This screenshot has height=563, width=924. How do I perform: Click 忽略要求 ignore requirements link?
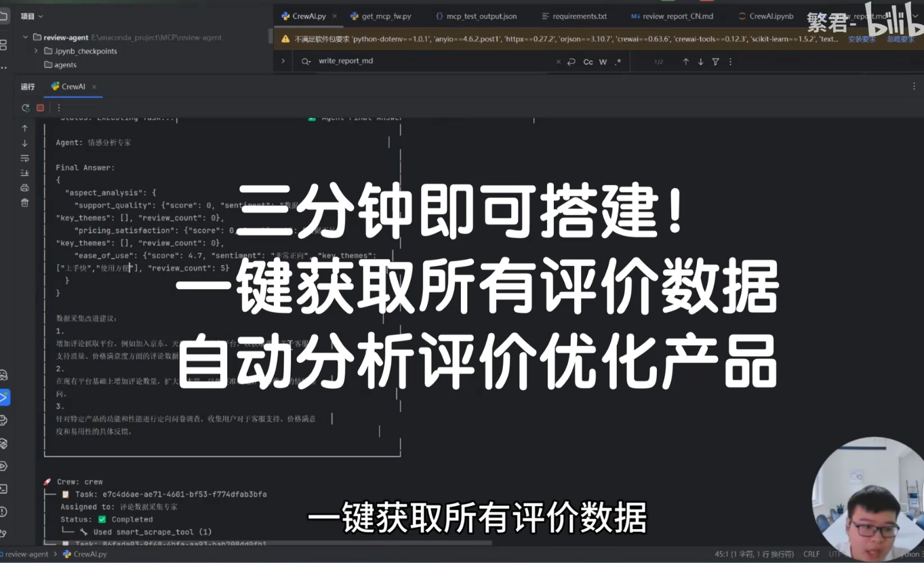(900, 39)
